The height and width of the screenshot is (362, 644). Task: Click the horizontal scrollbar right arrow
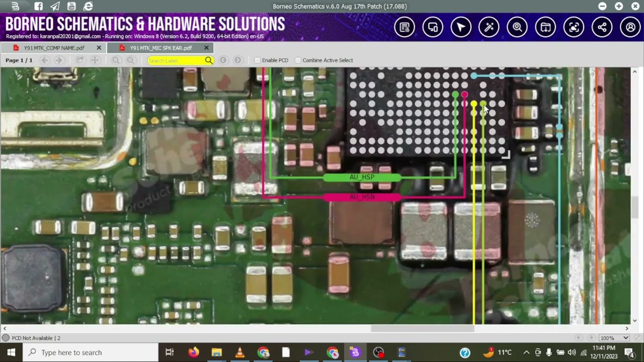627,328
